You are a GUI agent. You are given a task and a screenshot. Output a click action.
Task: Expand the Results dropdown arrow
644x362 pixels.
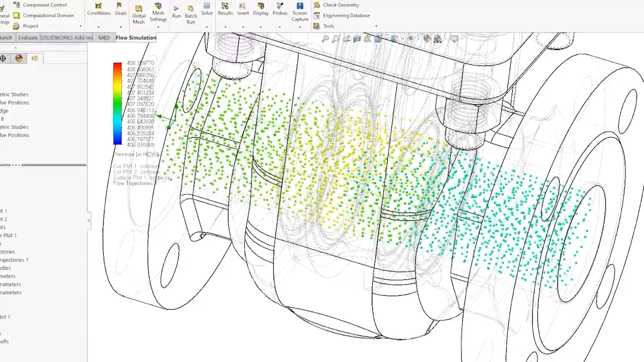[x=225, y=27]
